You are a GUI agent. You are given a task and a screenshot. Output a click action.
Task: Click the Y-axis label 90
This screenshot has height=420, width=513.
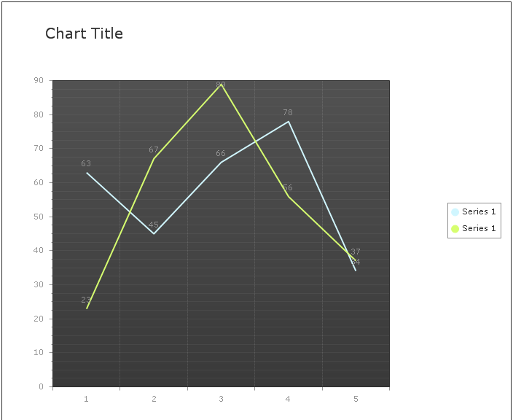[39, 81]
